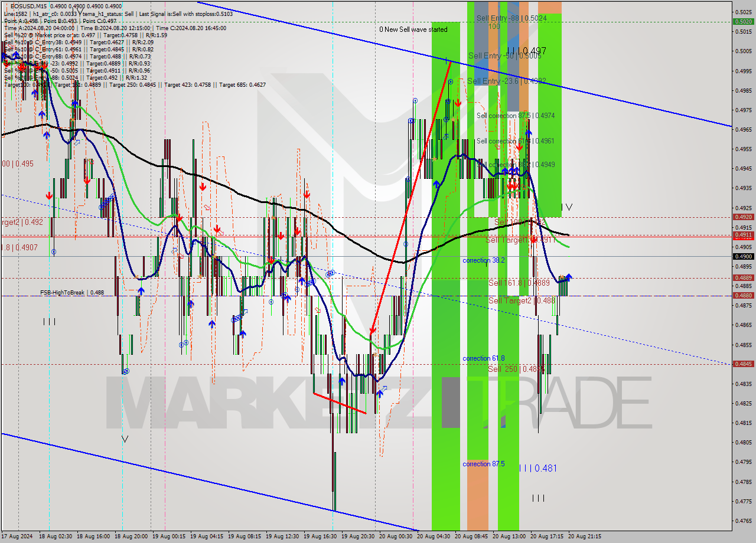Click the green 0.5020 price axis marker
756x543 pixels.
pyautogui.click(x=742, y=21)
